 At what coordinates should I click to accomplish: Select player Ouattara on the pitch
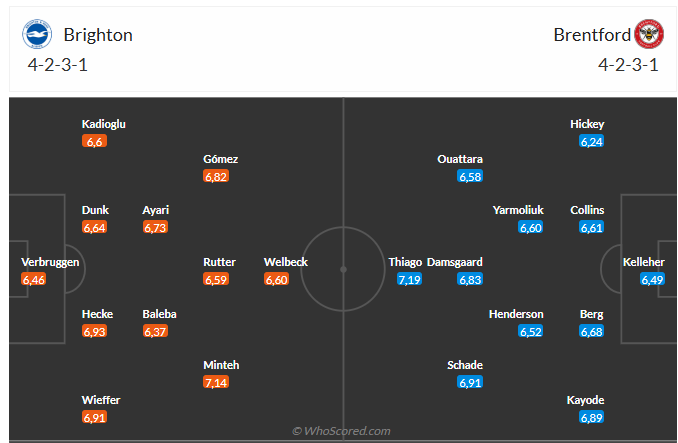[x=460, y=159]
